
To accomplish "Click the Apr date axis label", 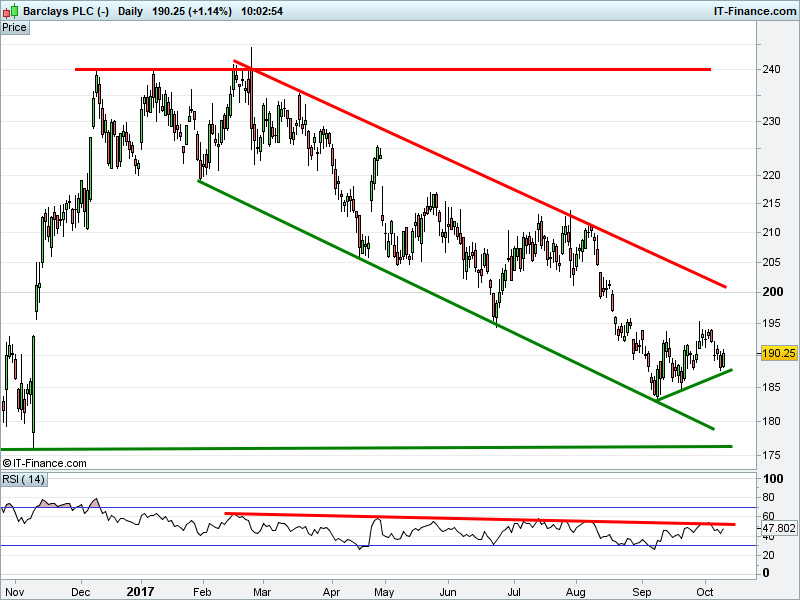I will [x=332, y=592].
